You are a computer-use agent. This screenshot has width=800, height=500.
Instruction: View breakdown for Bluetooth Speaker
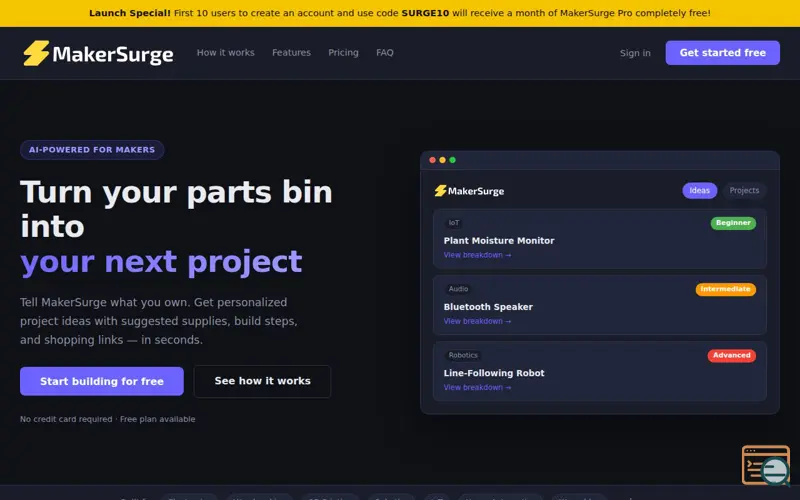pyautogui.click(x=477, y=321)
